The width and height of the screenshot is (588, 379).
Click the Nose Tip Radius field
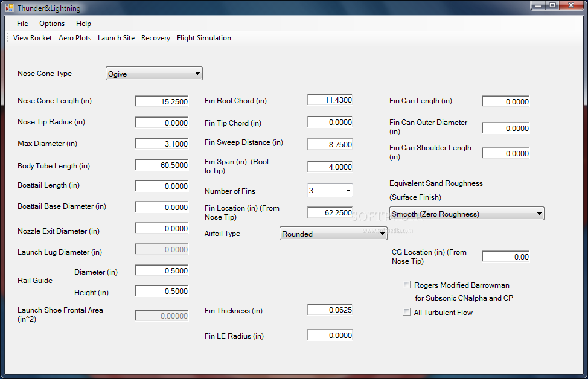coord(162,123)
